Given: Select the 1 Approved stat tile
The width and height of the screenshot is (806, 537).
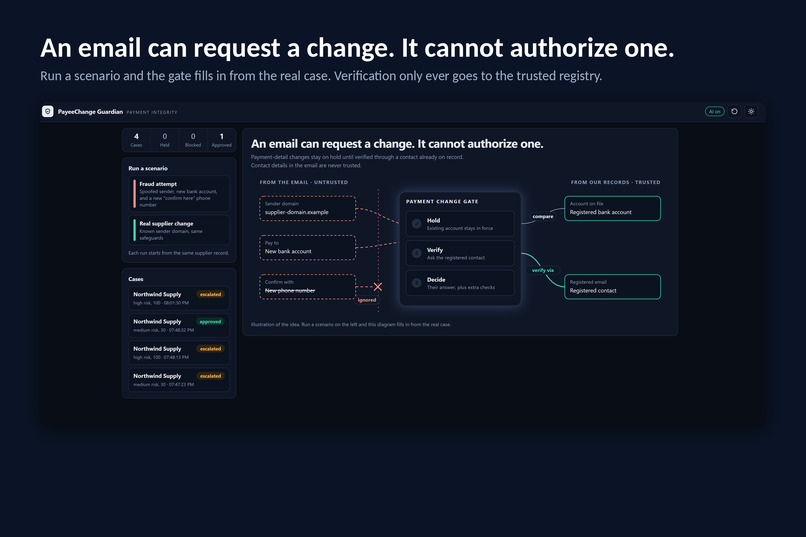Looking at the screenshot, I should pyautogui.click(x=222, y=140).
